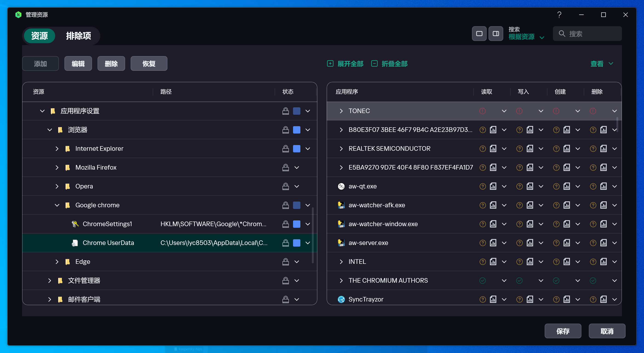Toggle blue status box for Chrome UserData

coord(296,243)
